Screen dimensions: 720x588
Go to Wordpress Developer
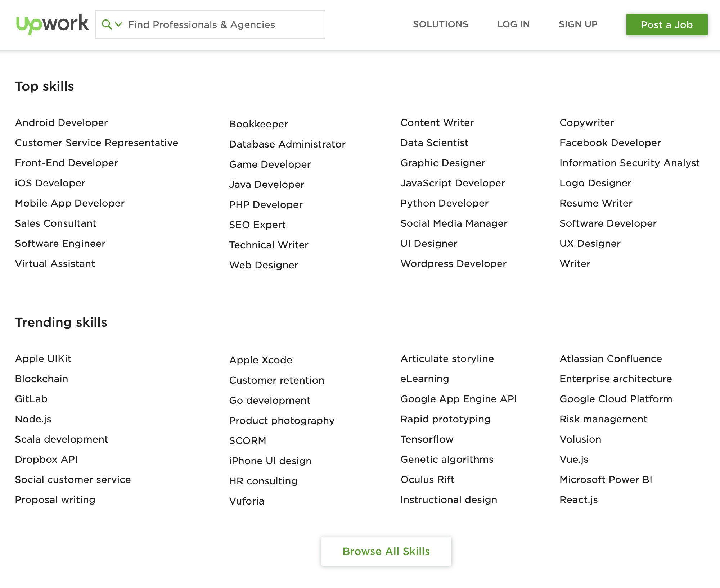coord(453,264)
